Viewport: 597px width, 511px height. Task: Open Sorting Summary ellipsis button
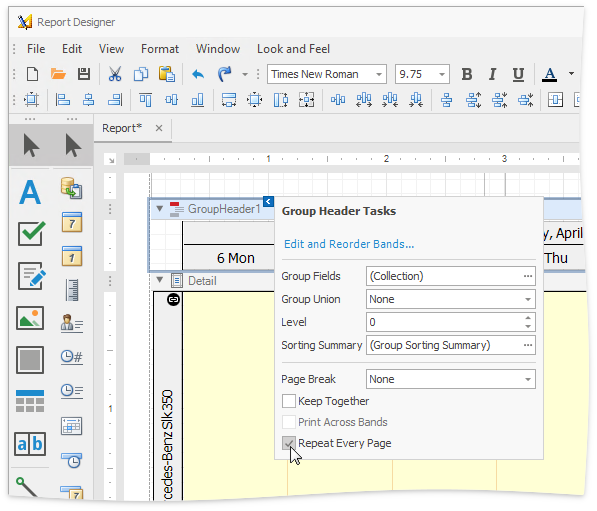[528, 345]
